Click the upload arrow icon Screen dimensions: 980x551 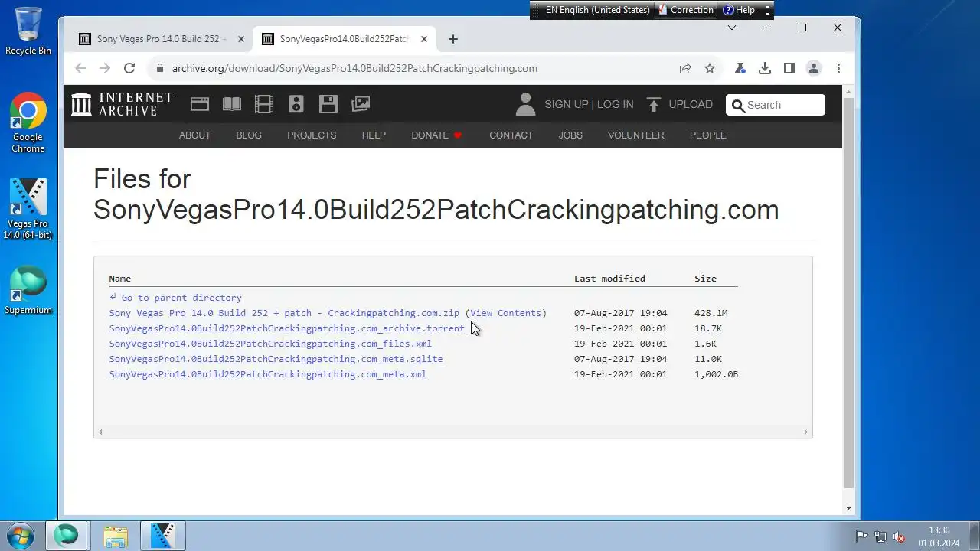point(653,104)
